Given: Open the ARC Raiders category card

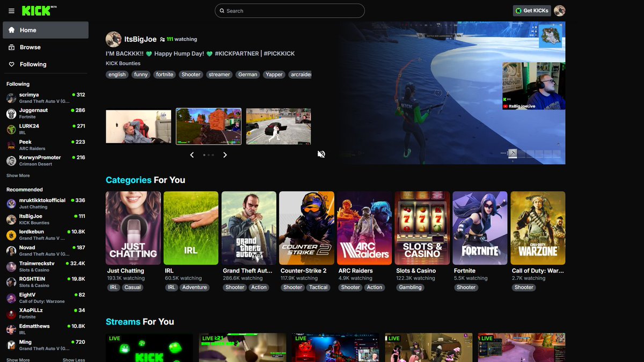Looking at the screenshot, I should 364,228.
